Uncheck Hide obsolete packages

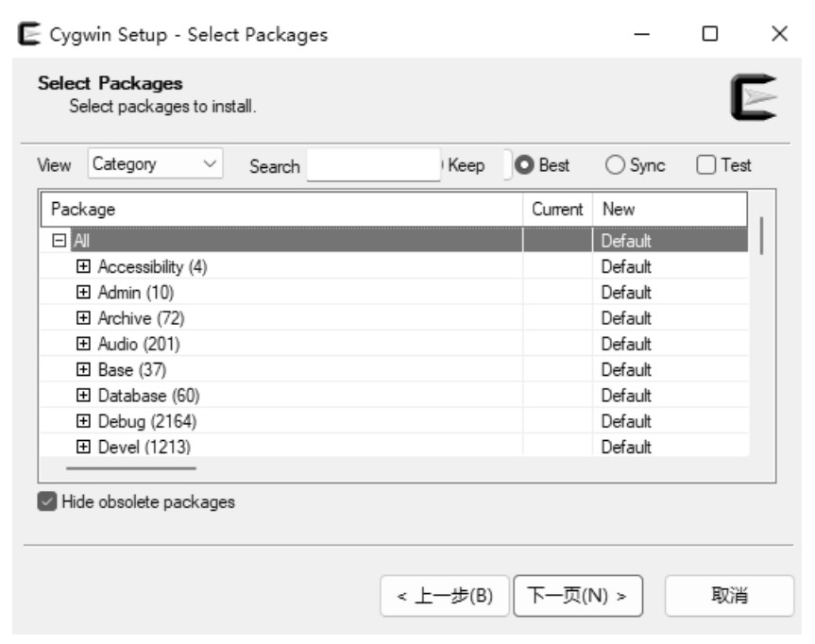pyautogui.click(x=47, y=501)
